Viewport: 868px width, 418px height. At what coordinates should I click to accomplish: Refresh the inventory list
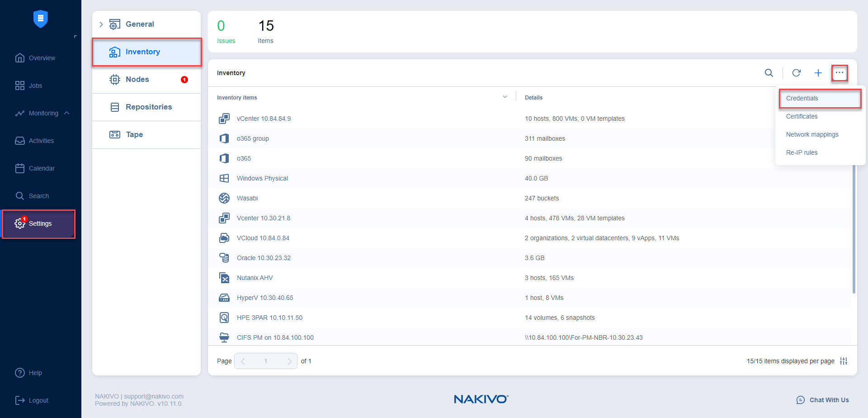(x=796, y=73)
